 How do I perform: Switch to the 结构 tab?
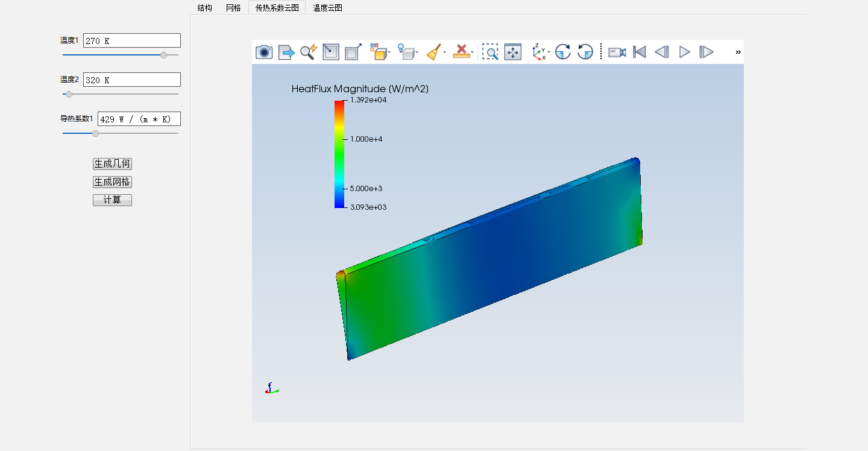[x=205, y=8]
